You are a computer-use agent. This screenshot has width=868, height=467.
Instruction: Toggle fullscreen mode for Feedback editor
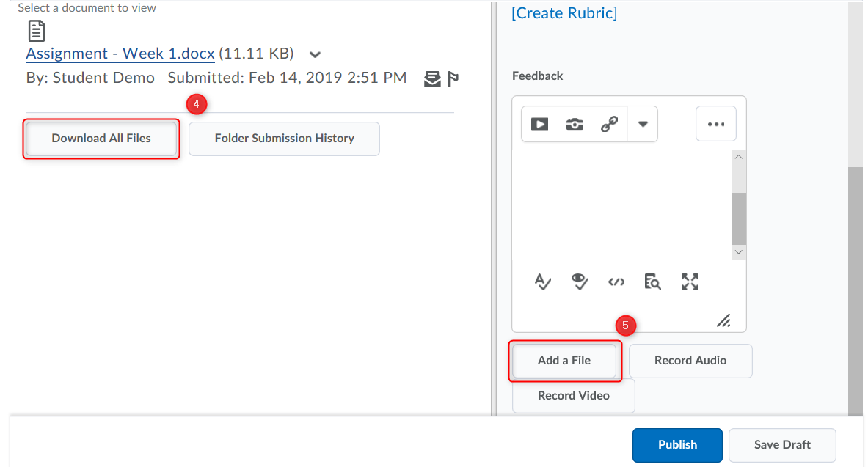690,282
